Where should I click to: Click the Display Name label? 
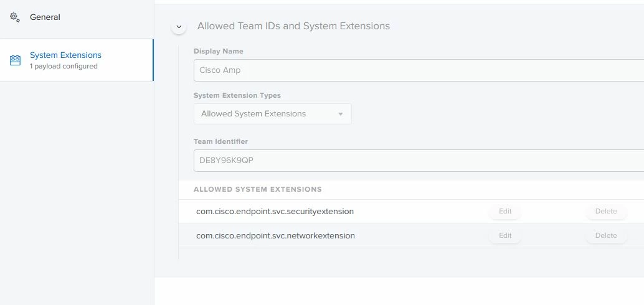[219, 51]
